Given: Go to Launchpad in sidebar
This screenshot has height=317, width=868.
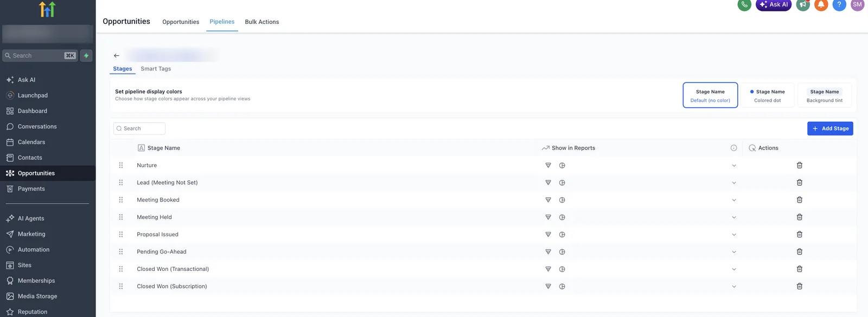Looking at the screenshot, I should click(48, 95).
